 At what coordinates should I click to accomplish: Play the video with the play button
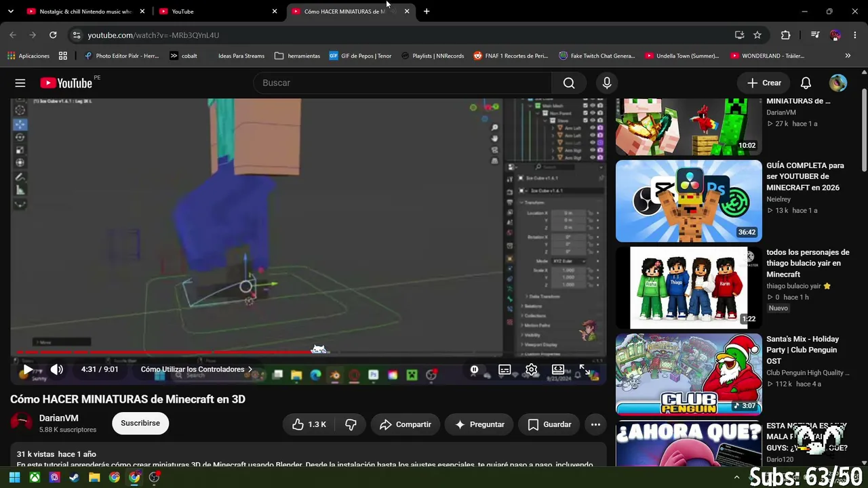[x=27, y=369]
